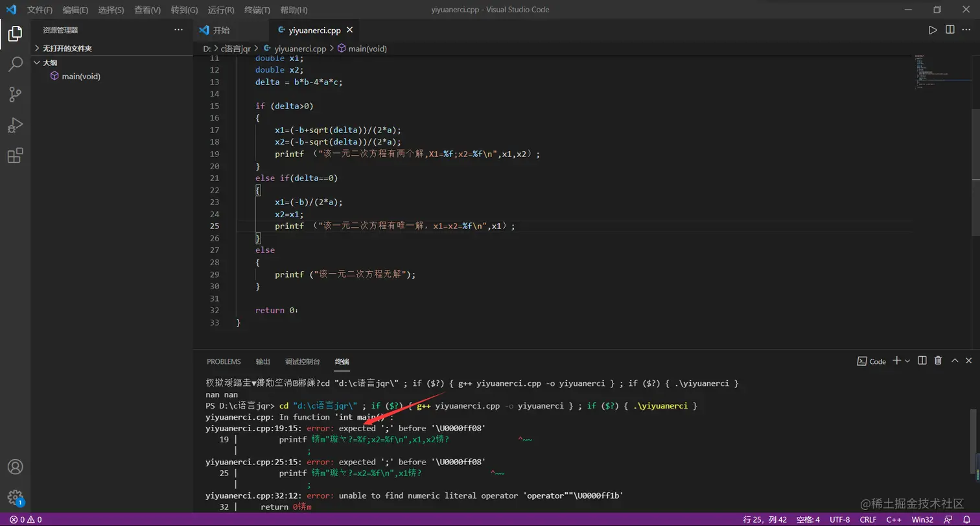Split the terminal panel
The image size is (980, 526).
tap(922, 361)
